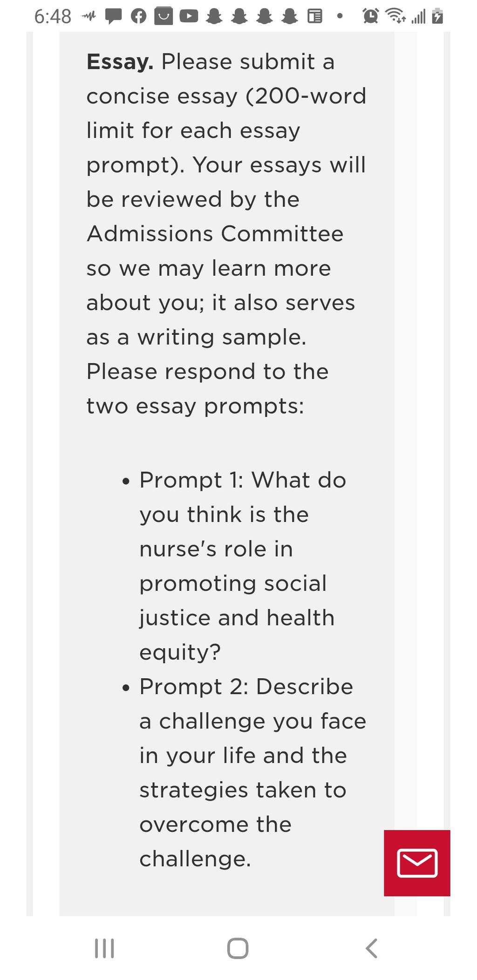Tap the Home navigation button
Screen dimensions: 477x980
coord(238,948)
